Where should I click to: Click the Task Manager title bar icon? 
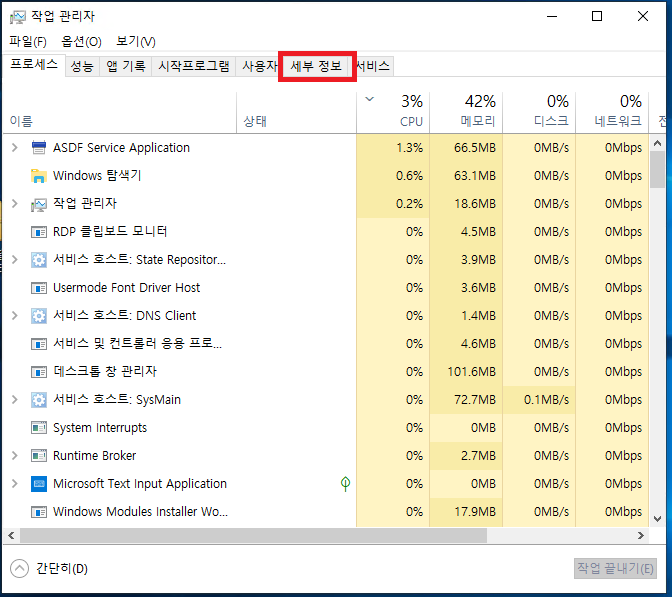pos(18,17)
